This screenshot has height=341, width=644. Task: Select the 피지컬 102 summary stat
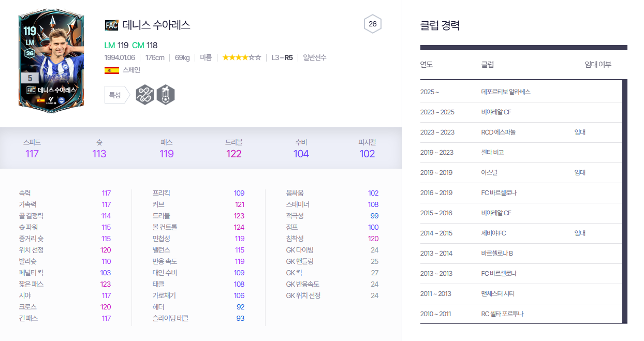tap(367, 149)
